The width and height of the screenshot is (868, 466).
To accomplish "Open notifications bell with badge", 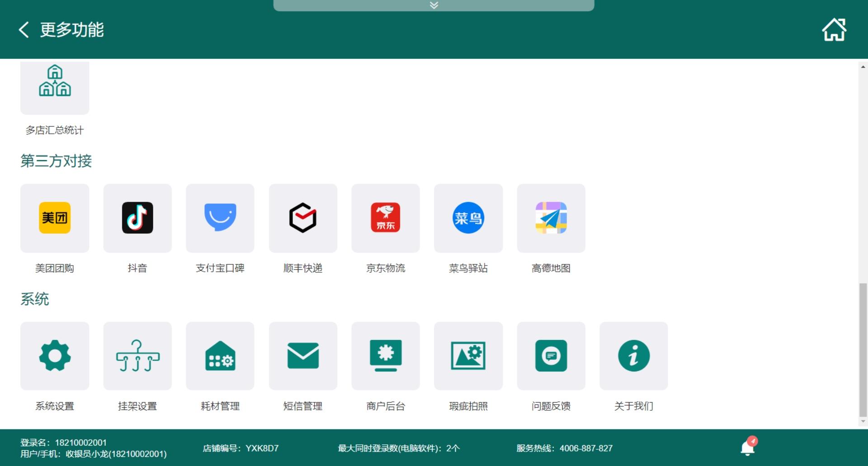I will pyautogui.click(x=748, y=448).
